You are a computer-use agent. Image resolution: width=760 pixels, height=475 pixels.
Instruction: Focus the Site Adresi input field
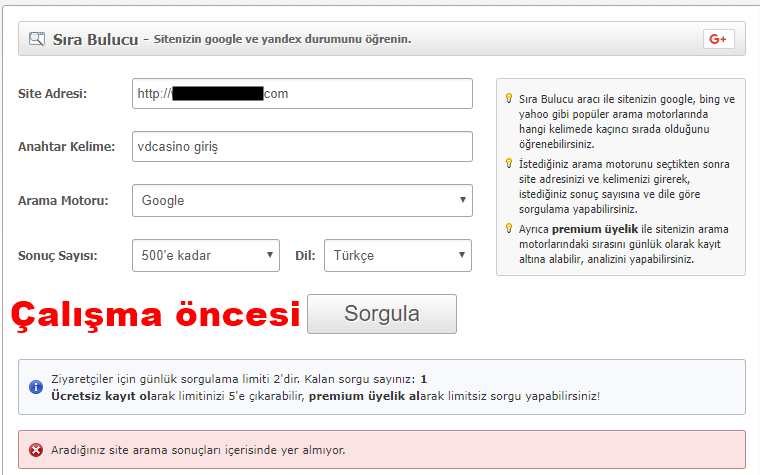(302, 94)
